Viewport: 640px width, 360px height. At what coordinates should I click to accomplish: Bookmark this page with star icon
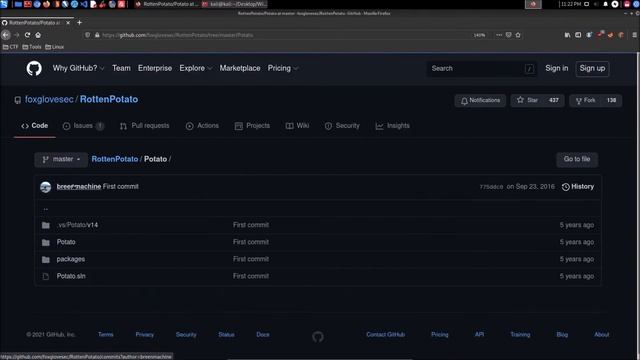[x=518, y=35]
